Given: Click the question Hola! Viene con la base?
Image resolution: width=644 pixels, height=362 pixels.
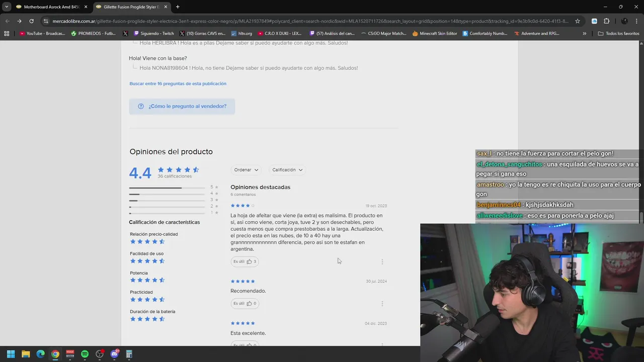Looking at the screenshot, I should pos(157,58).
